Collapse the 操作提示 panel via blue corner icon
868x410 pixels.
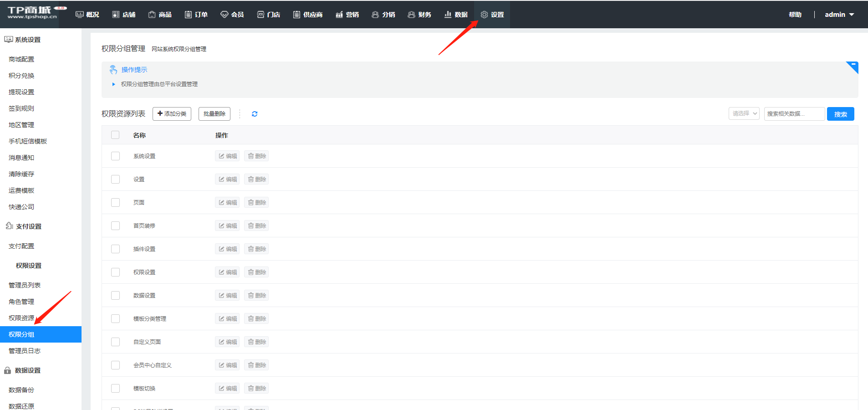click(x=853, y=67)
